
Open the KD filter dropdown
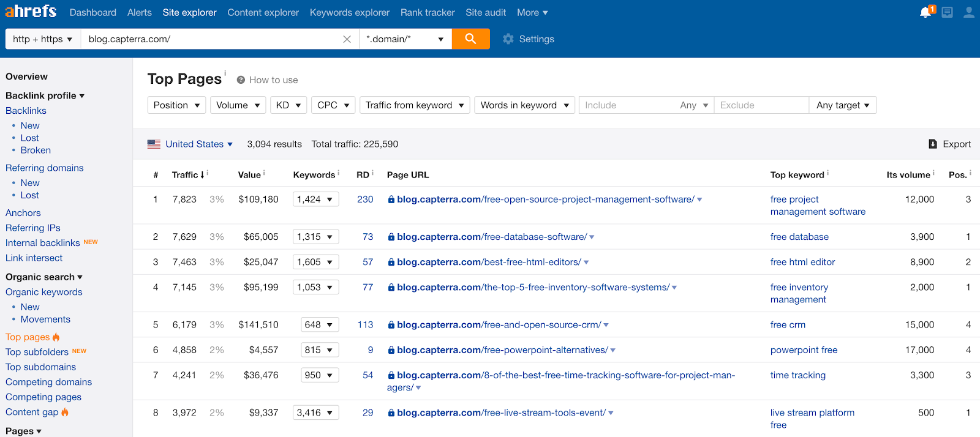288,105
